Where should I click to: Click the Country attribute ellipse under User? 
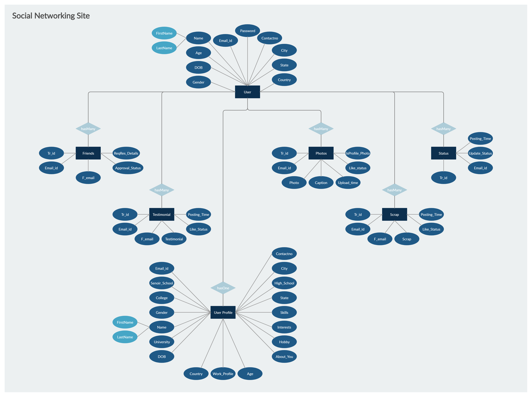point(284,80)
